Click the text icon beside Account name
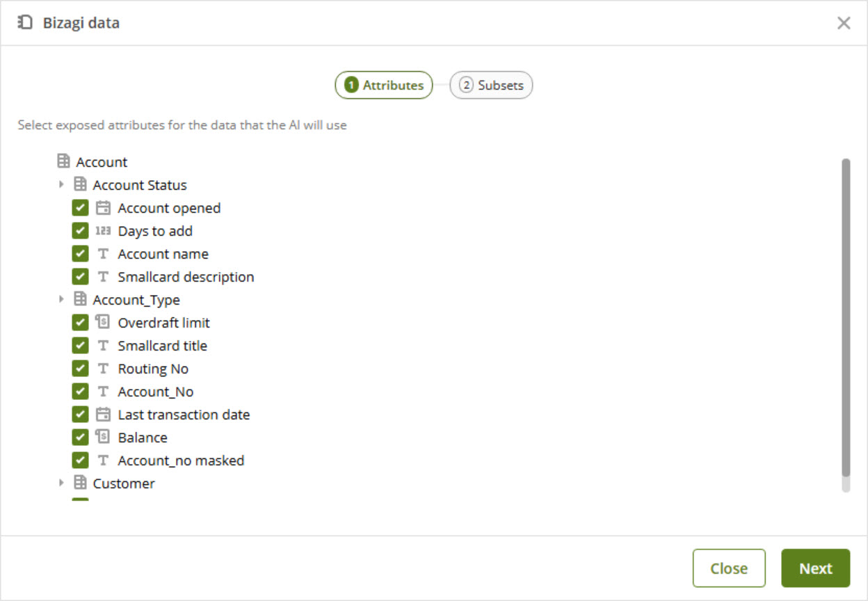Image resolution: width=868 pixels, height=601 pixels. 103,254
